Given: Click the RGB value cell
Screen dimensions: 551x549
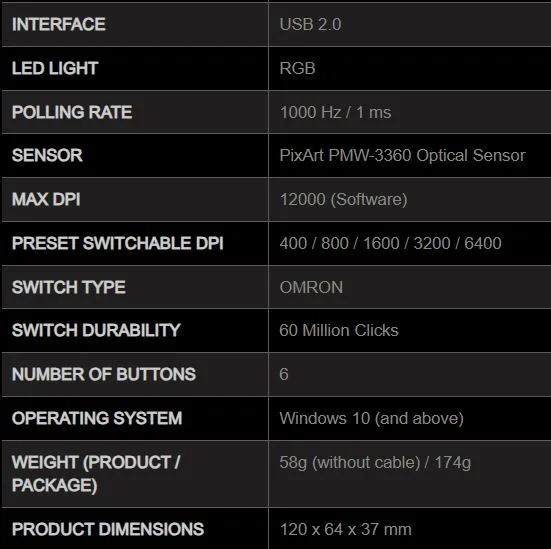Looking at the screenshot, I should point(410,68).
